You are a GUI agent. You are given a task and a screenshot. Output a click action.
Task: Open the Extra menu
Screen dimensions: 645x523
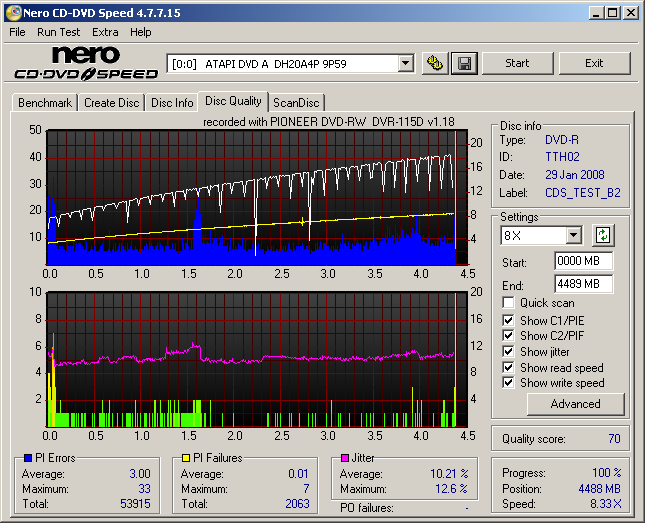(x=105, y=32)
